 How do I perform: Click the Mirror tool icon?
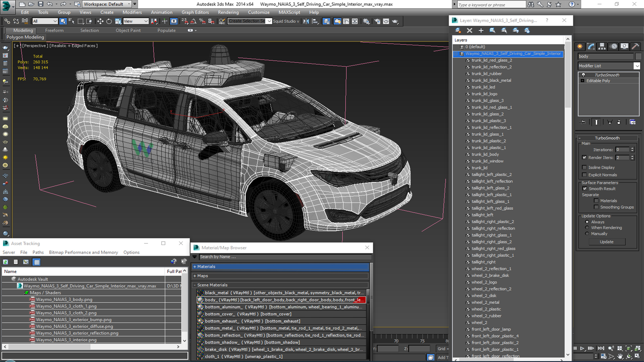pyautogui.click(x=306, y=21)
